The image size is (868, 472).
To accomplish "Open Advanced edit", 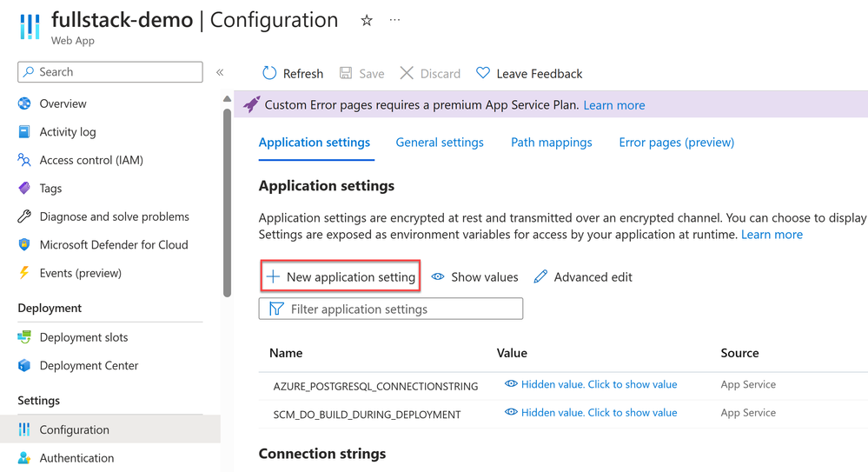I will pyautogui.click(x=583, y=277).
